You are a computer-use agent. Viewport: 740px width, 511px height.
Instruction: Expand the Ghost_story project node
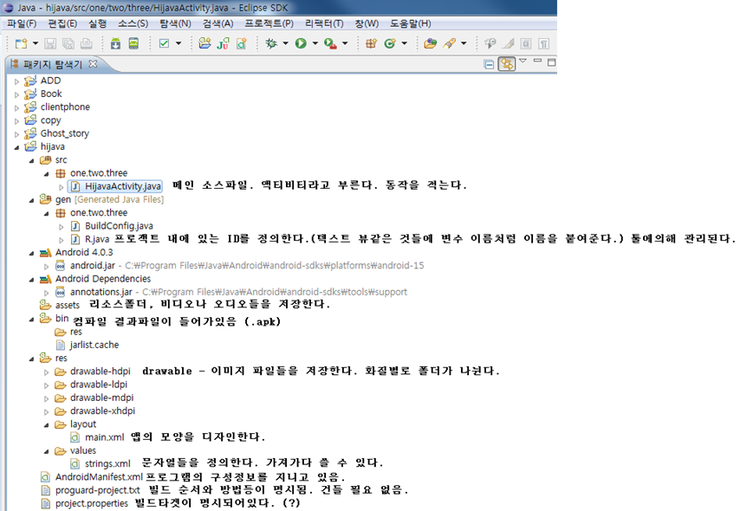click(x=17, y=134)
